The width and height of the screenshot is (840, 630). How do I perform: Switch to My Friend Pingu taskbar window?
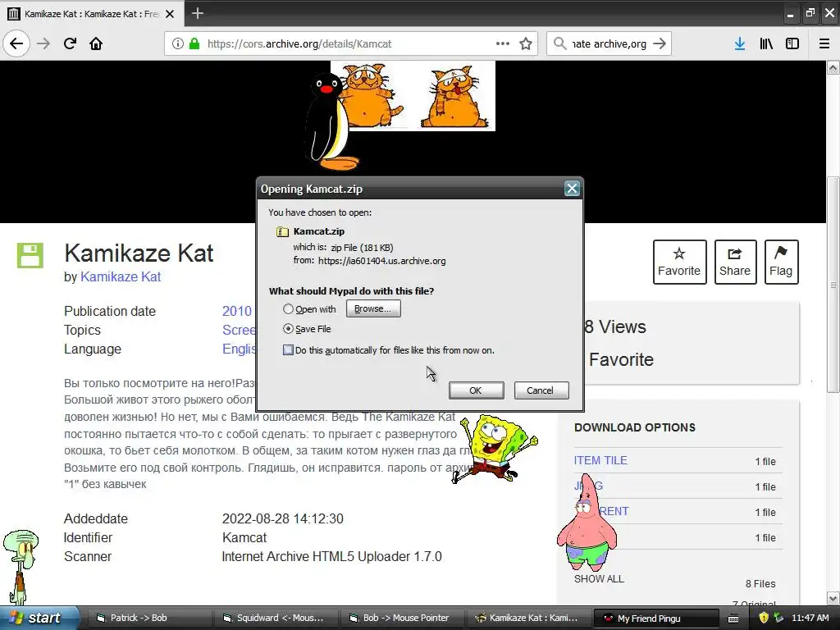point(657,619)
